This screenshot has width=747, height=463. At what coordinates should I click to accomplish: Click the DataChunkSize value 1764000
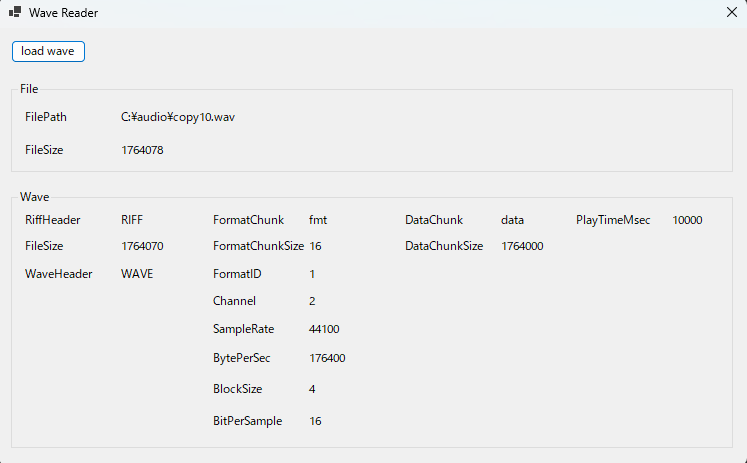click(522, 246)
